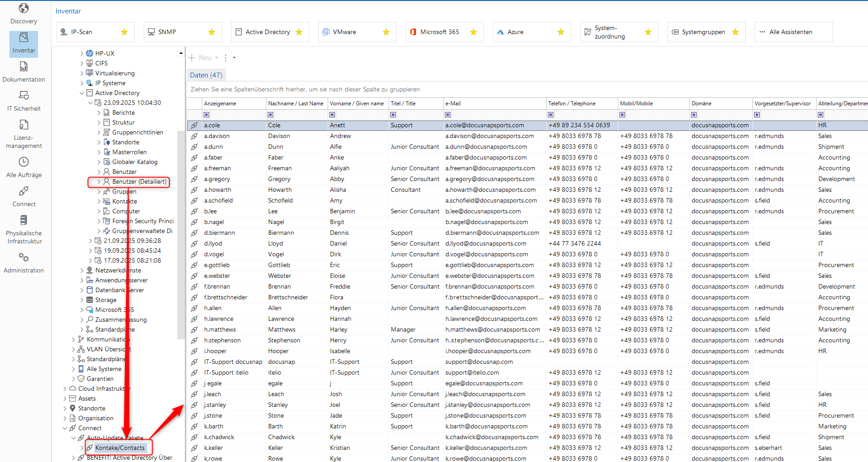The image size is (868, 462).
Task: Open Physikalische Infrastruktur module
Action: [x=24, y=229]
